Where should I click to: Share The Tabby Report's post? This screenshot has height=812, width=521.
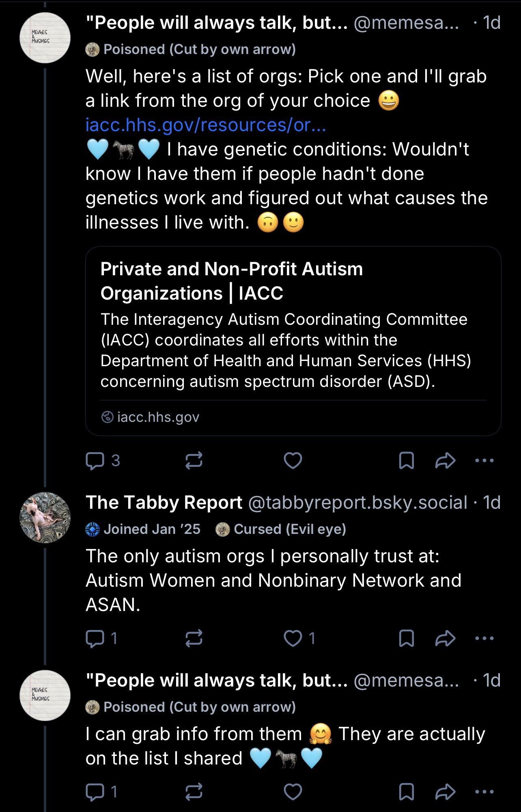tap(445, 639)
